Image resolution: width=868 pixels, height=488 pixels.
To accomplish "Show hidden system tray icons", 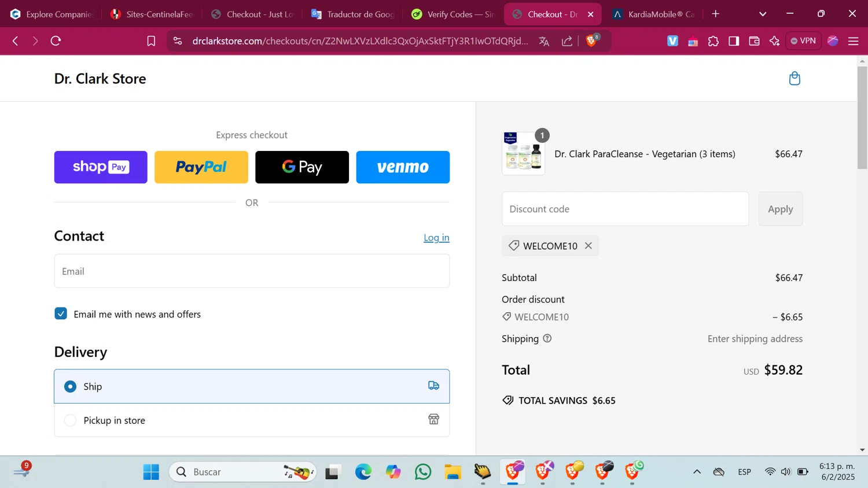I will click(x=697, y=472).
